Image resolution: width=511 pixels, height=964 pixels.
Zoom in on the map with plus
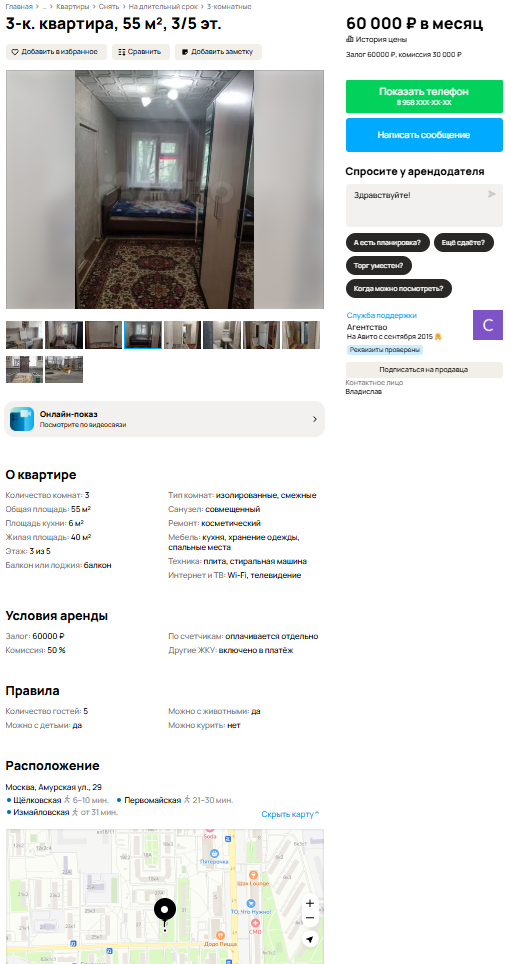click(310, 903)
